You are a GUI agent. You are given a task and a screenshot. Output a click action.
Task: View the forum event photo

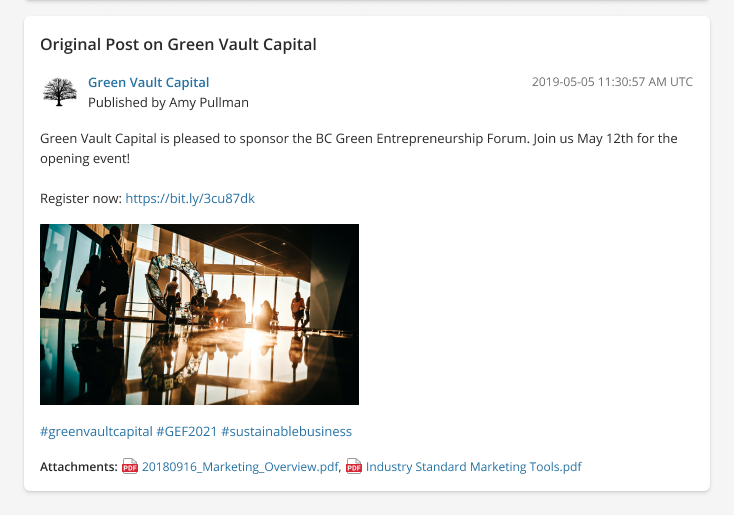199,315
